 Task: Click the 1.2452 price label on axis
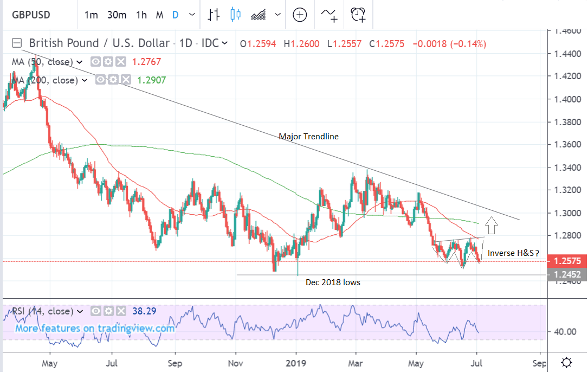[567, 275]
